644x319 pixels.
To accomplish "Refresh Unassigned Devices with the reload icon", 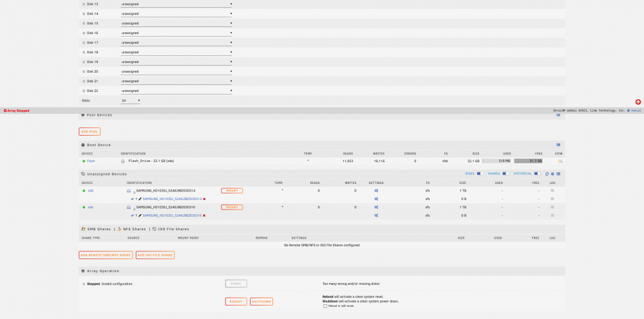I will coord(547,174).
